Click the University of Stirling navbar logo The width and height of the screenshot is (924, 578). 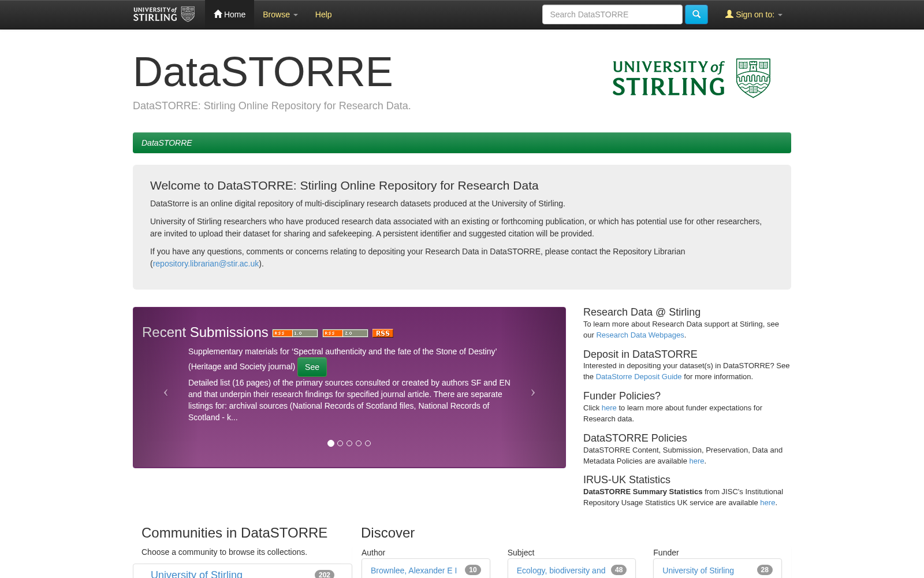point(164,14)
